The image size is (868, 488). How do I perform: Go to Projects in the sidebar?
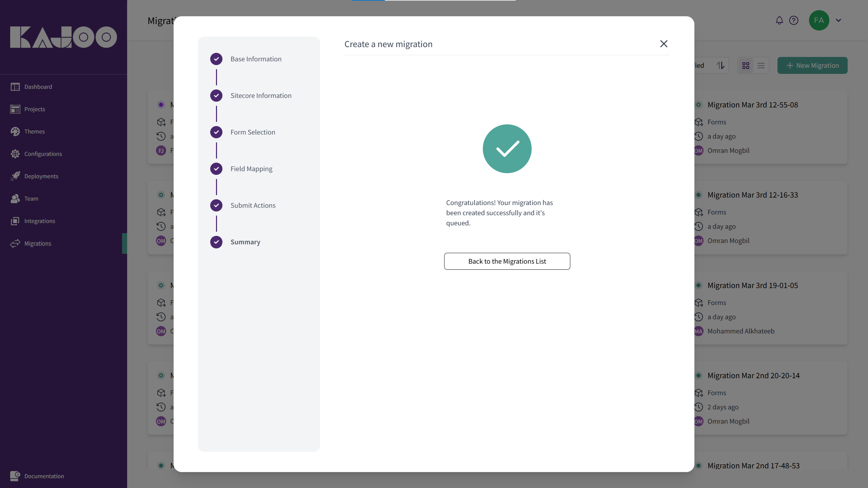coord(35,109)
